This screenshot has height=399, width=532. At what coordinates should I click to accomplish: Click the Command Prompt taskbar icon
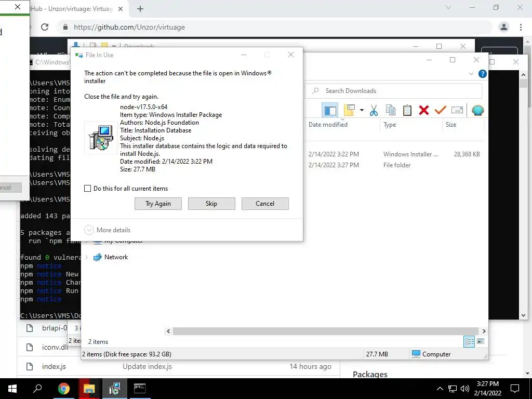click(140, 389)
